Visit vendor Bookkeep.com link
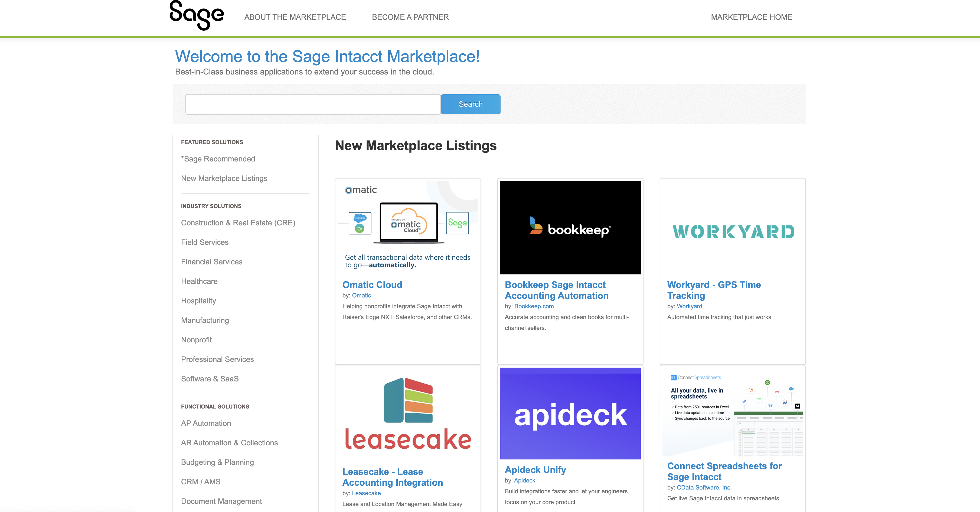This screenshot has width=980, height=512. [534, 306]
